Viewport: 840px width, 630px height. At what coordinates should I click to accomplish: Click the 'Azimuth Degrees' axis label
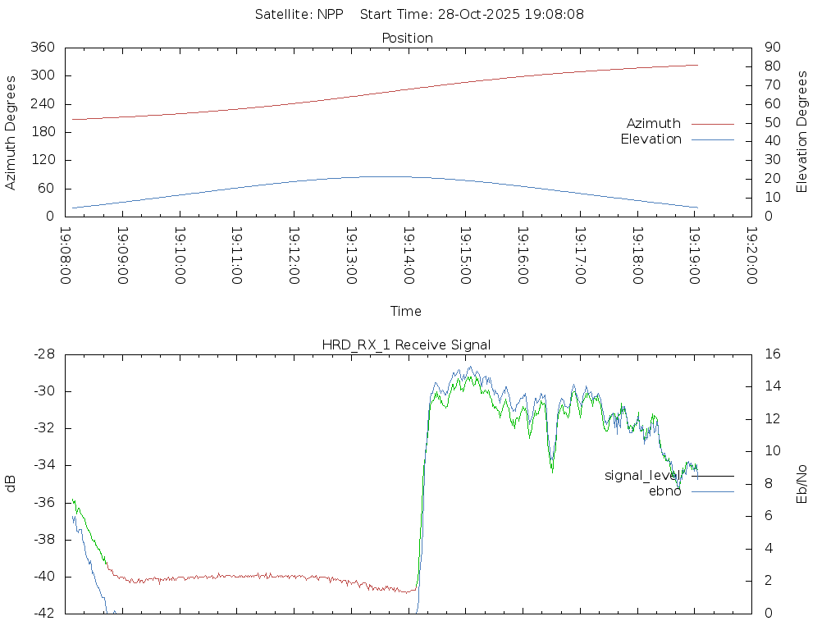coord(11,132)
